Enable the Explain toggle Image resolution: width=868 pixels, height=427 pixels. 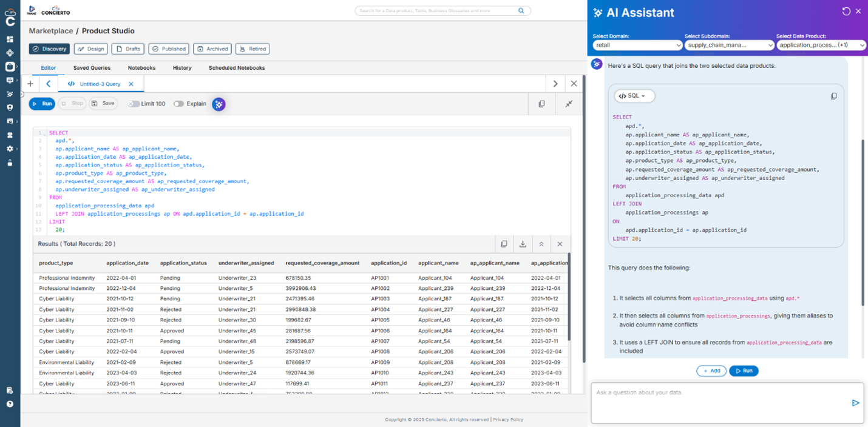point(178,104)
